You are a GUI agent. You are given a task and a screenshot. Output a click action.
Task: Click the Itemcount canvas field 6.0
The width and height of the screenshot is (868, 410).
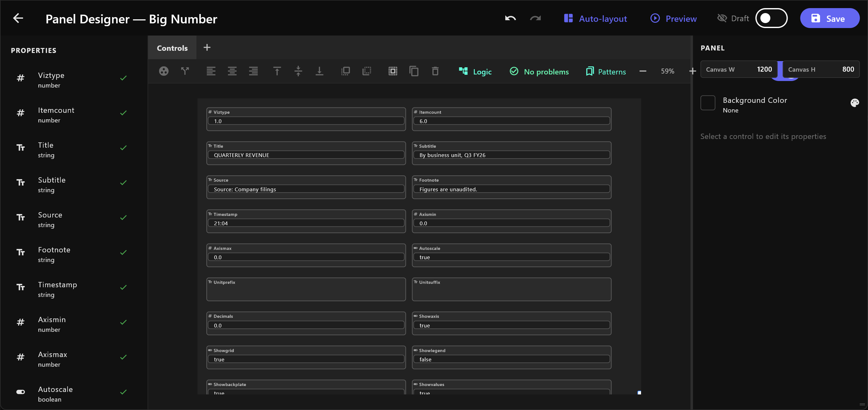512,121
